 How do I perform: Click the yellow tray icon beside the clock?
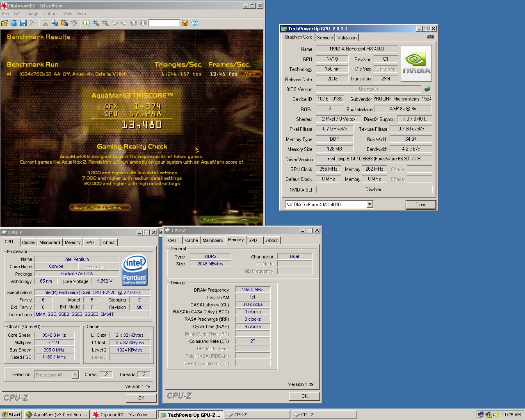496,415
